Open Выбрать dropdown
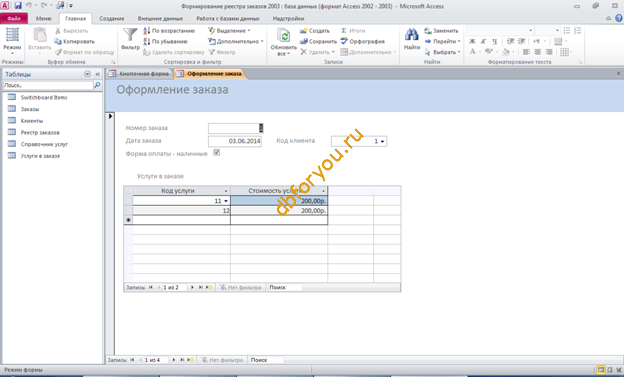The image size is (624, 377). pyautogui.click(x=442, y=52)
